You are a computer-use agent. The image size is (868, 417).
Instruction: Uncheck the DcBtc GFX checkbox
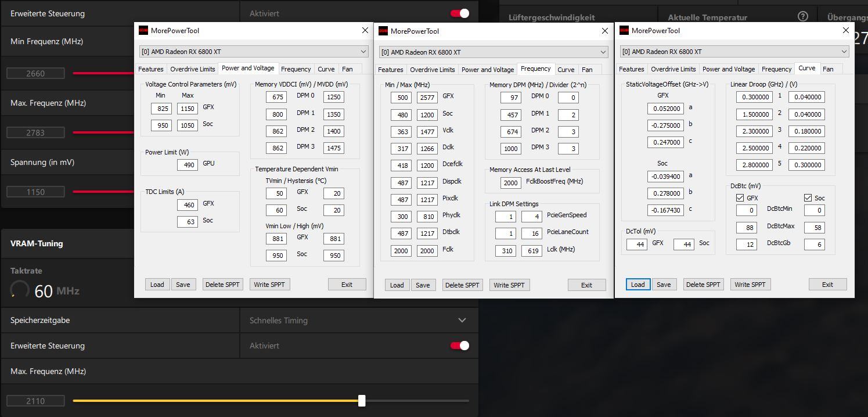[740, 198]
